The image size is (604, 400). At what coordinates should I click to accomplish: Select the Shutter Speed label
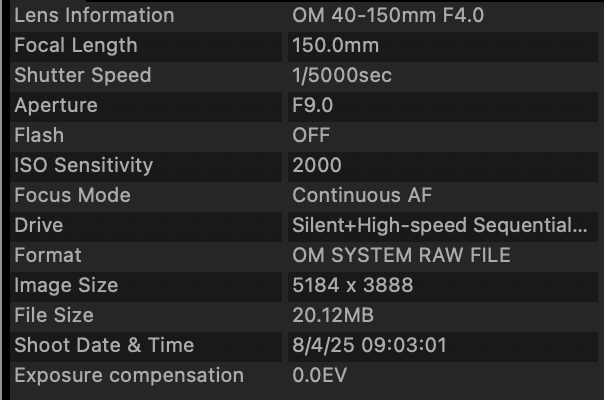coord(83,76)
